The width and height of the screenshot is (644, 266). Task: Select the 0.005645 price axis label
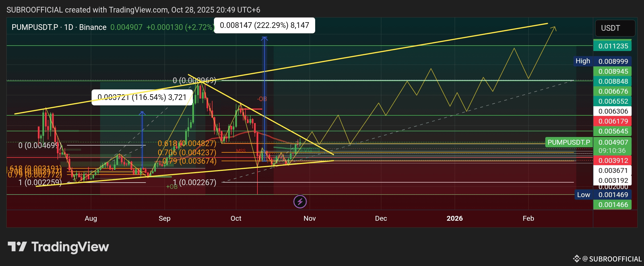(612, 131)
